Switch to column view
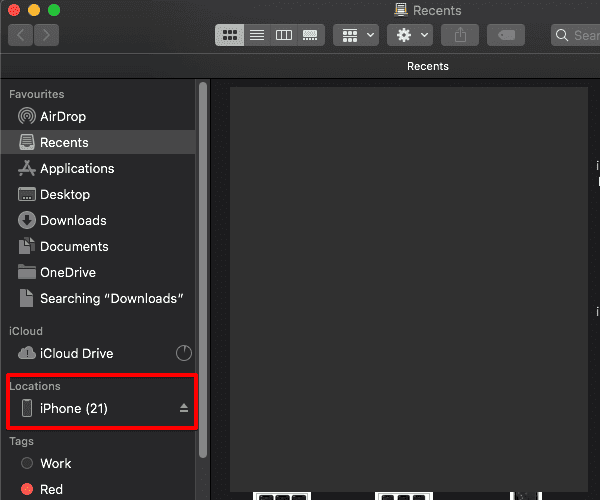Screen dimensions: 600x500 click(x=284, y=35)
